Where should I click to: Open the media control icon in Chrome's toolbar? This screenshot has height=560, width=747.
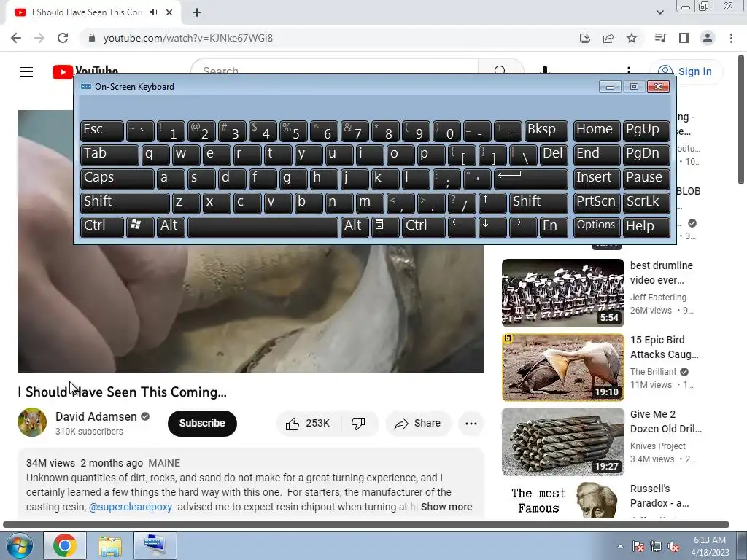[660, 38]
